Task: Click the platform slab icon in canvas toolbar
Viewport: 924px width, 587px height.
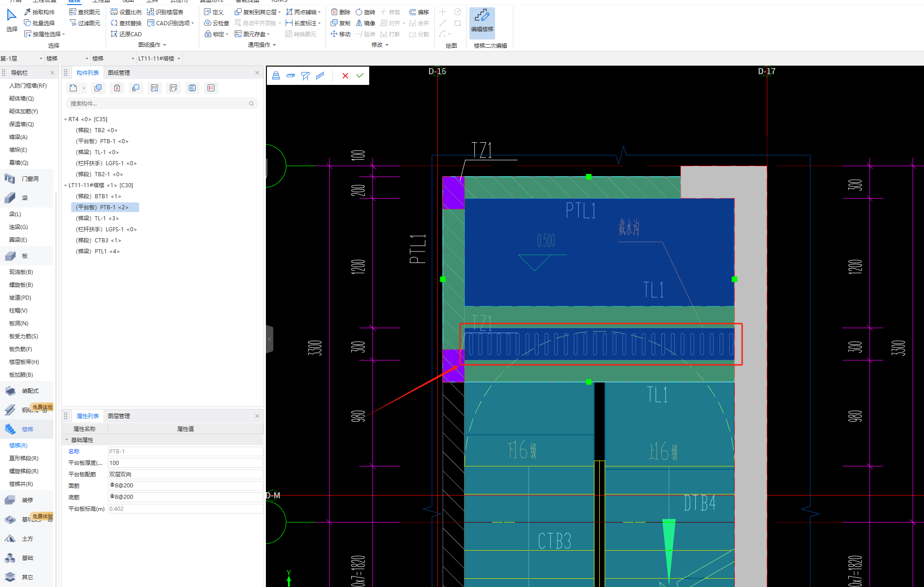Action: pos(291,76)
